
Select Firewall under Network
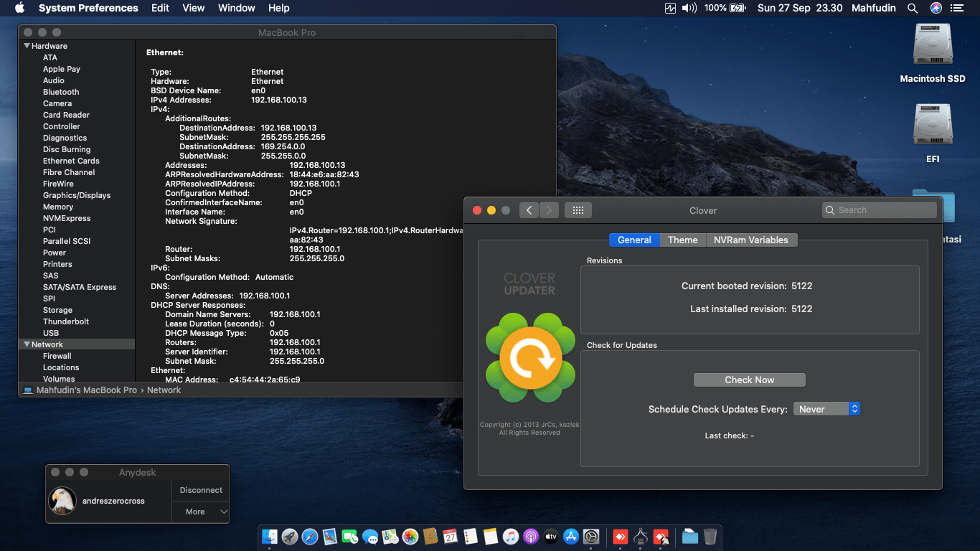tap(57, 356)
